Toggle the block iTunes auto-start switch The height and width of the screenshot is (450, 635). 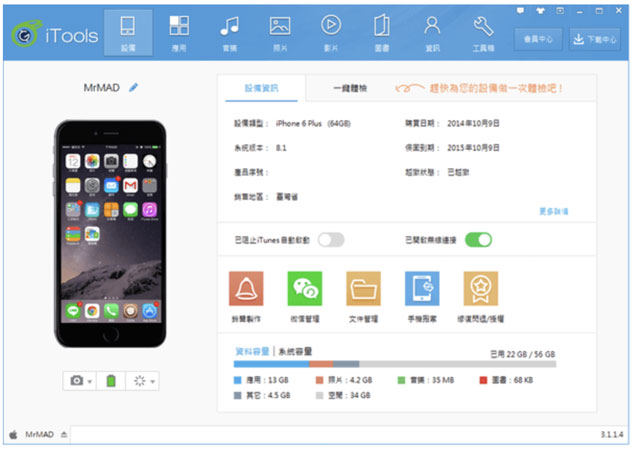331,239
